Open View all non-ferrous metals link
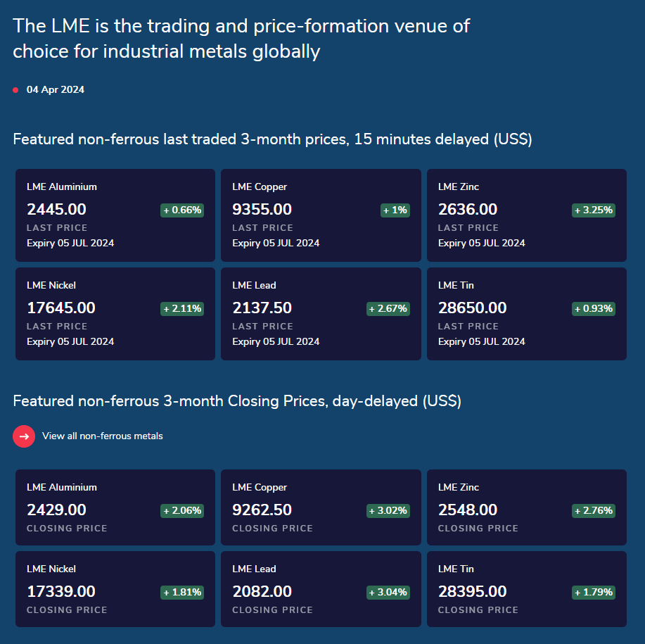The height and width of the screenshot is (644, 645). coord(103,436)
